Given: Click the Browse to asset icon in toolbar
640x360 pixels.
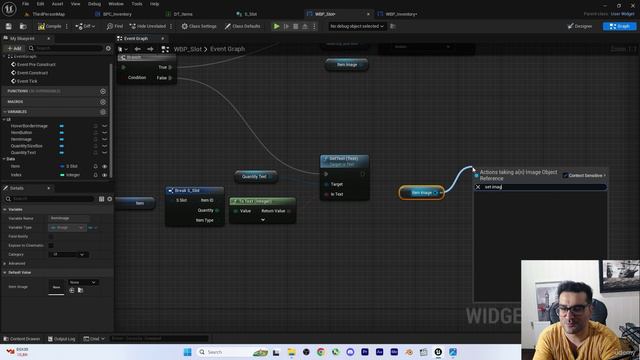Looking at the screenshot, I should click(x=23, y=26).
